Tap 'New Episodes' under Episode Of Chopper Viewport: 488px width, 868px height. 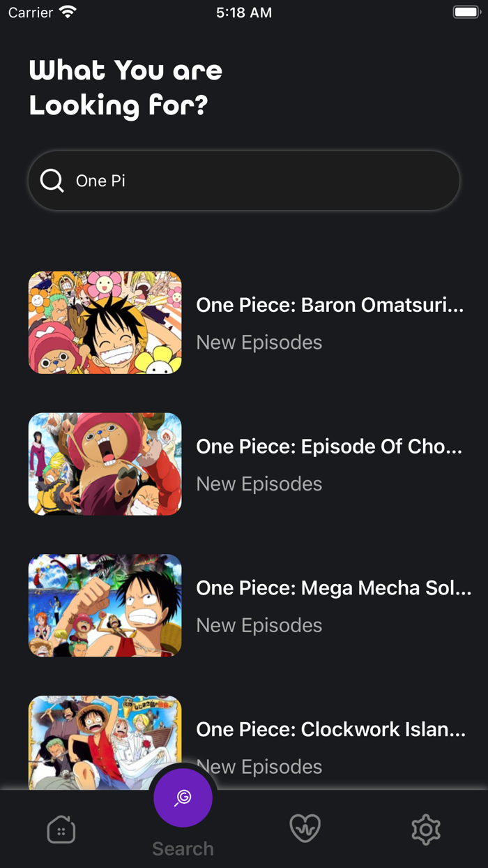(x=259, y=483)
